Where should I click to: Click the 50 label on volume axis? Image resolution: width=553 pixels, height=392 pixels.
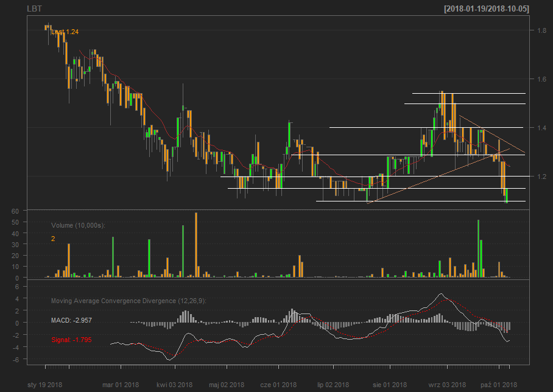point(15,222)
